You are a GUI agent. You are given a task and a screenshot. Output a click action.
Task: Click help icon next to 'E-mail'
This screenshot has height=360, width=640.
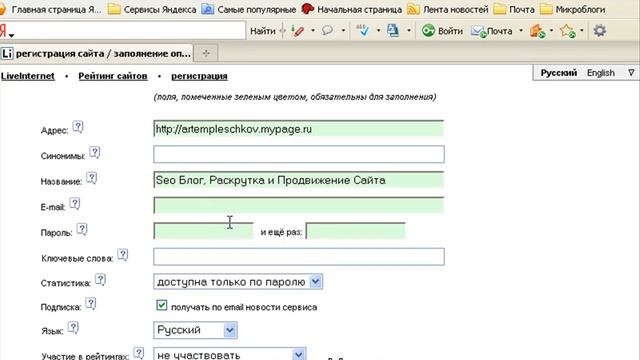75,204
